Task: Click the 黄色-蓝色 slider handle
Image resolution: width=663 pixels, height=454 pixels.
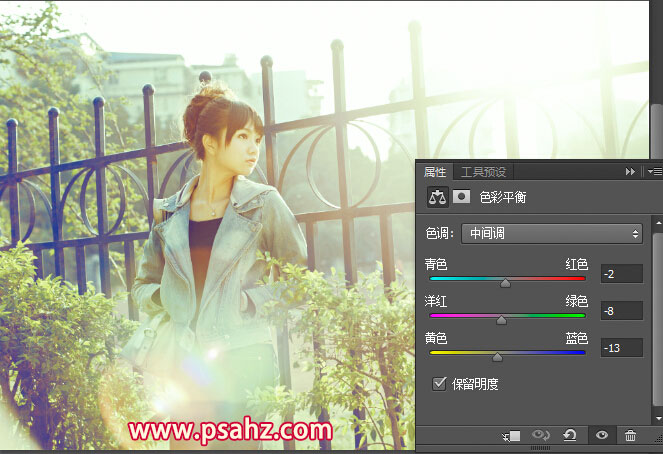Action: coord(497,357)
